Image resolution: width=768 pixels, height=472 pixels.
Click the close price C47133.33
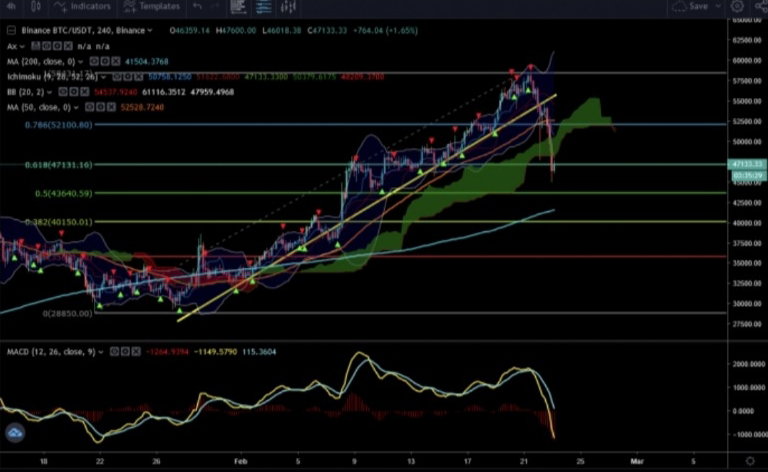pyautogui.click(x=327, y=30)
